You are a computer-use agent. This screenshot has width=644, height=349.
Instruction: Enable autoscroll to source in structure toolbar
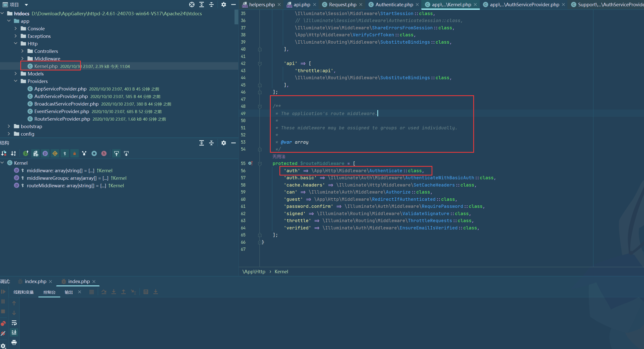click(116, 153)
